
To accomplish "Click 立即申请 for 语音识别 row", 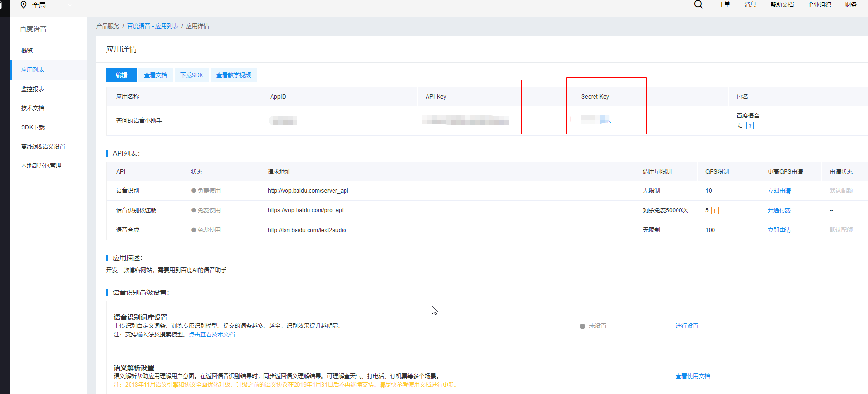I will (779, 191).
